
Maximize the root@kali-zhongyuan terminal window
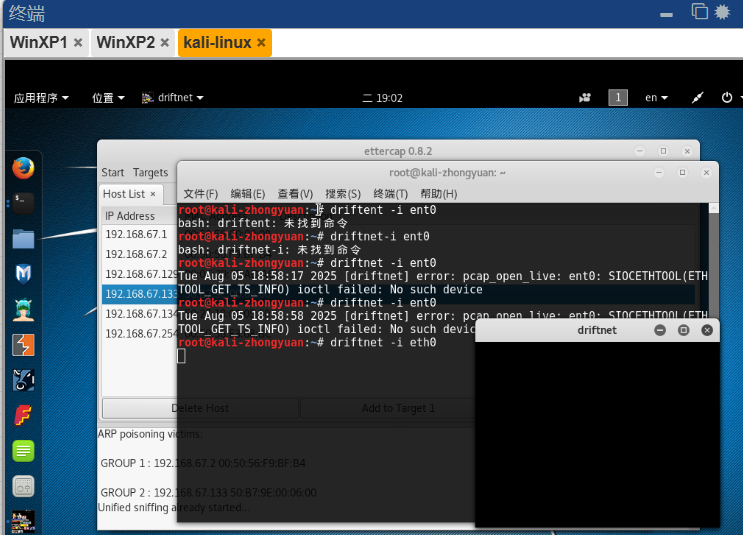(682, 172)
